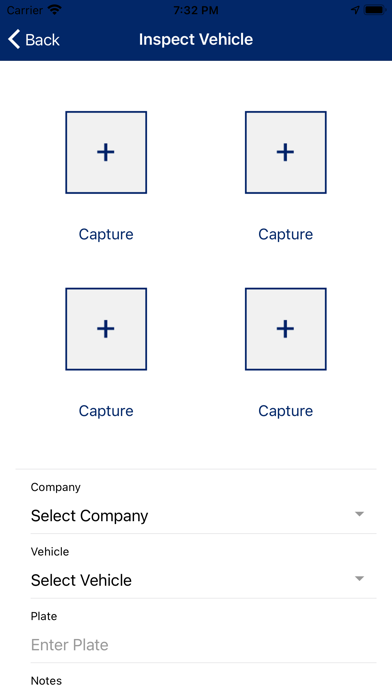This screenshot has width=392, height=696.
Task: Expand the Vehicle dropdown arrow
Action: 360,578
